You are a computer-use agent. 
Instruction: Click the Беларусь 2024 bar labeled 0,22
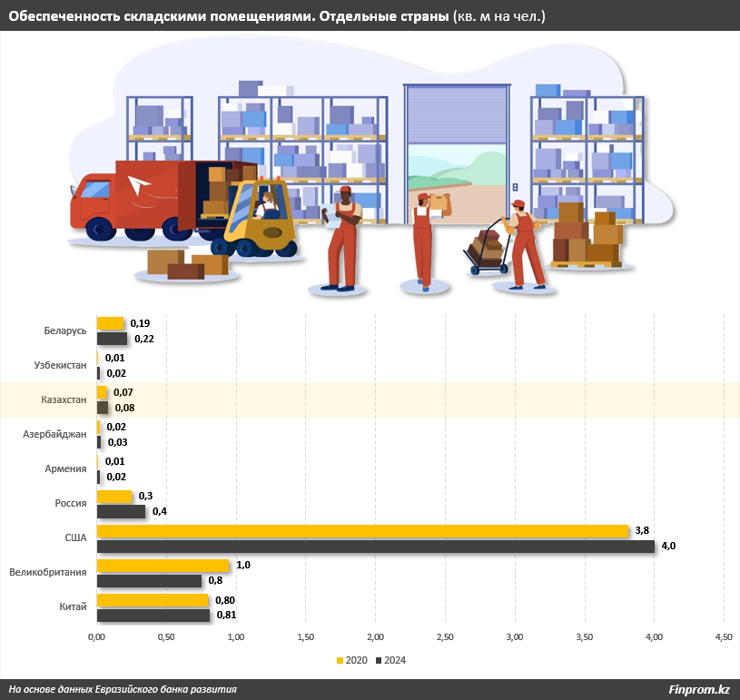point(112,339)
